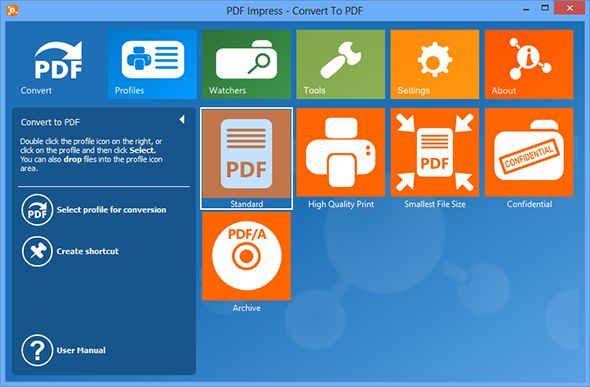Select the PDF/A Archive profile
This screenshot has height=387, width=590.
click(246, 262)
